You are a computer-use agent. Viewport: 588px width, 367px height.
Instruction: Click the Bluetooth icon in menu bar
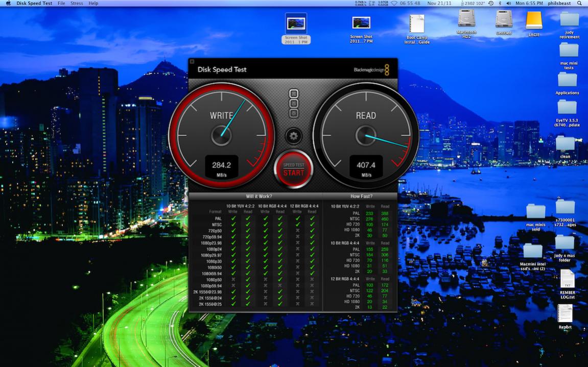pos(500,3)
